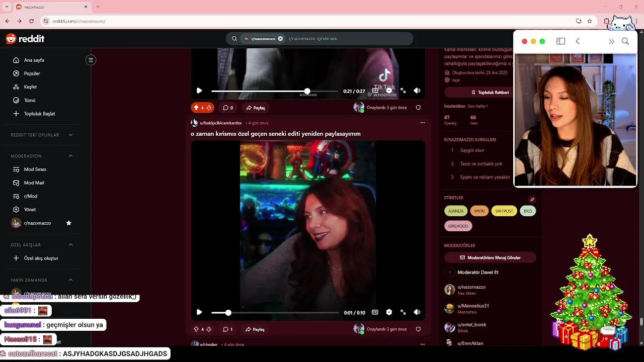Play the red-haired woman edit video
Viewport: 644px width, 362px height.
click(199, 312)
